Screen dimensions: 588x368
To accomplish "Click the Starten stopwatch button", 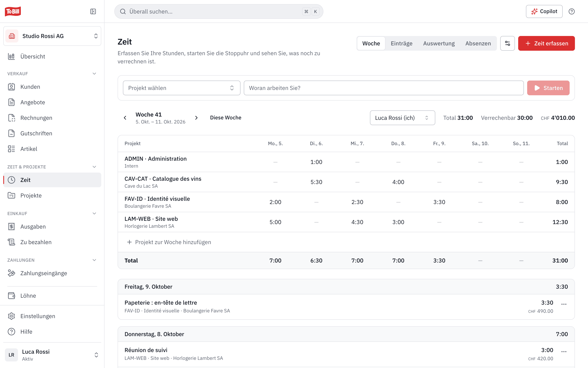I will (x=548, y=88).
